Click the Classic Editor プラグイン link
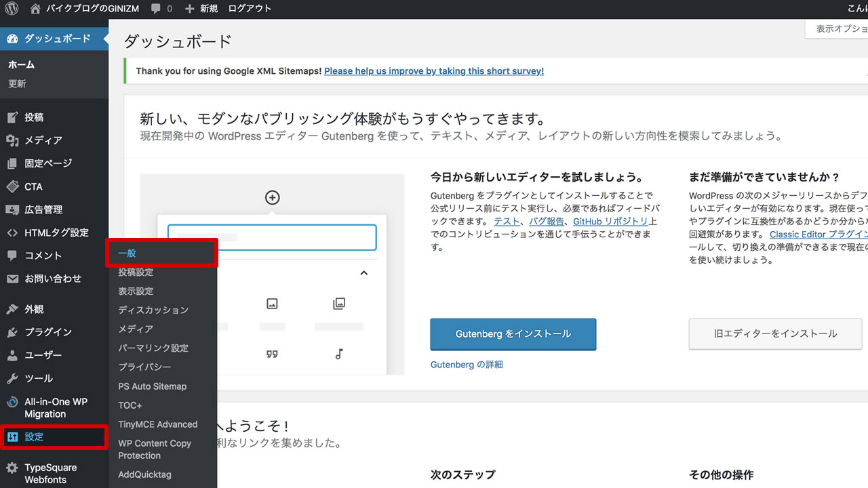This screenshot has width=868, height=488. 818,235
